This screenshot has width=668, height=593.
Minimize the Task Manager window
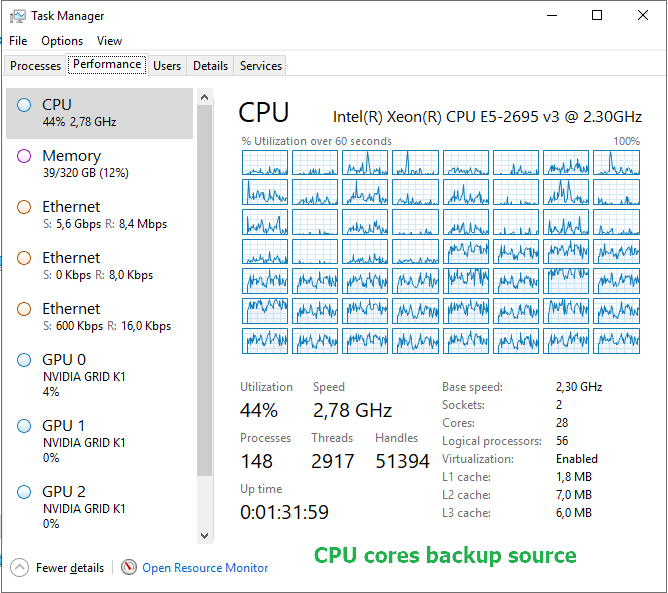click(552, 16)
